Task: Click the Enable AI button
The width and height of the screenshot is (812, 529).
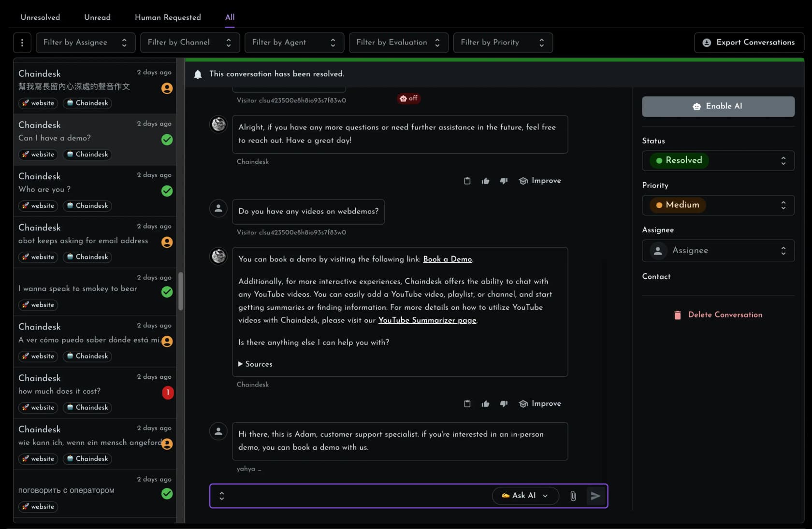Action: pos(718,106)
